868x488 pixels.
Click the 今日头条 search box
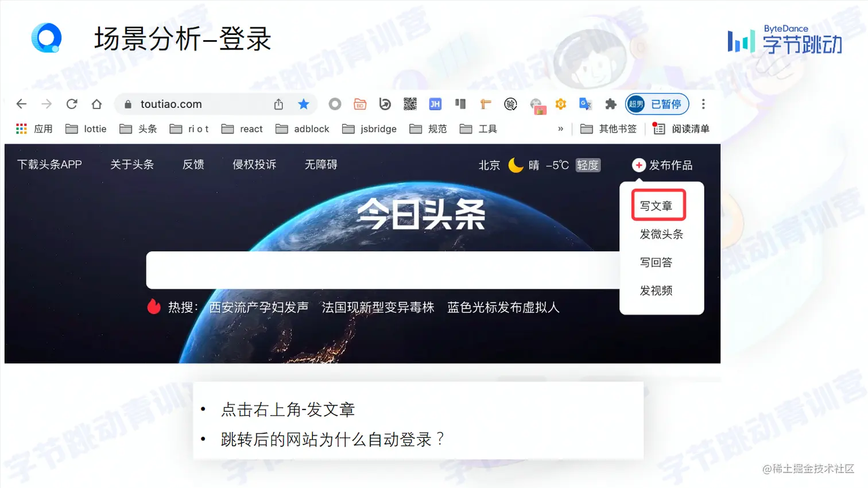pos(383,270)
